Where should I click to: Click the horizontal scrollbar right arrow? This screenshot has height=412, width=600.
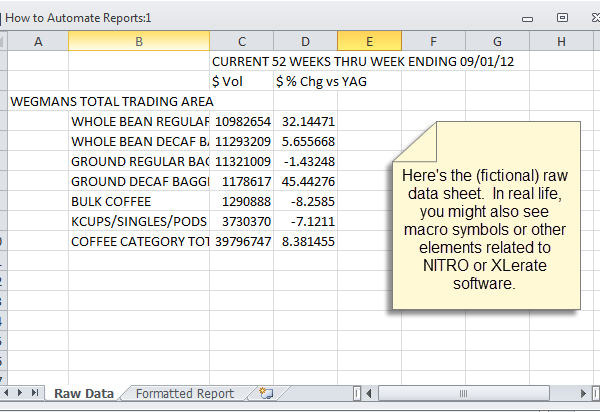click(x=583, y=393)
